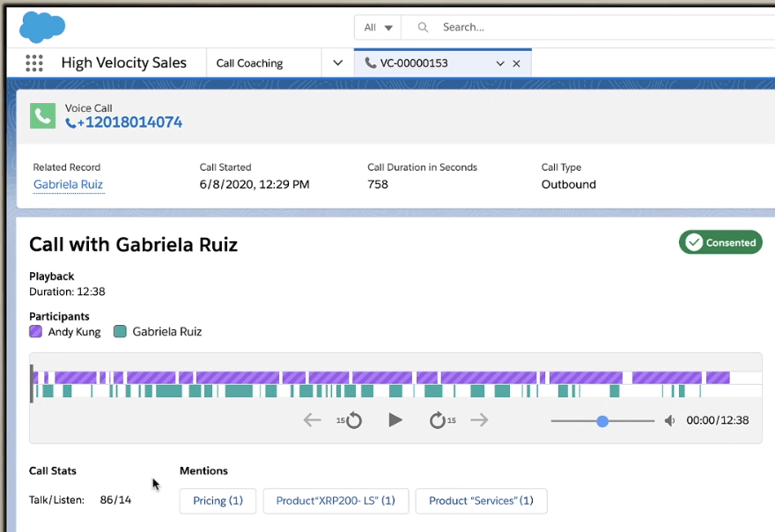Click Gabriela Ruiz's teal talk track
The height and width of the screenshot is (532, 775).
368,391
